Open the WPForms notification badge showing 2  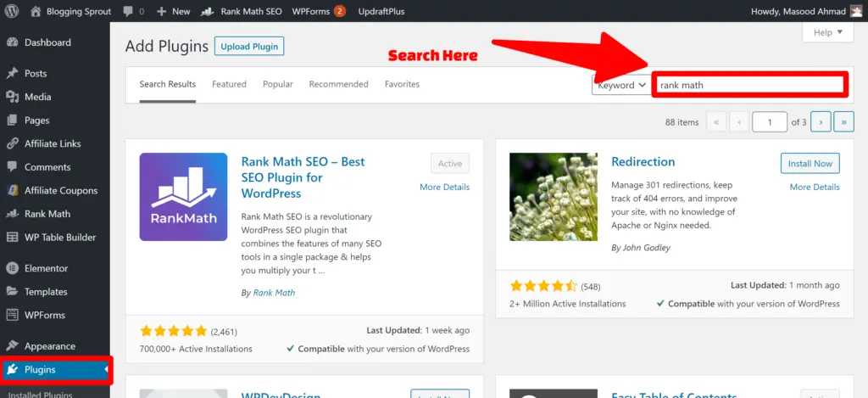pyautogui.click(x=340, y=11)
